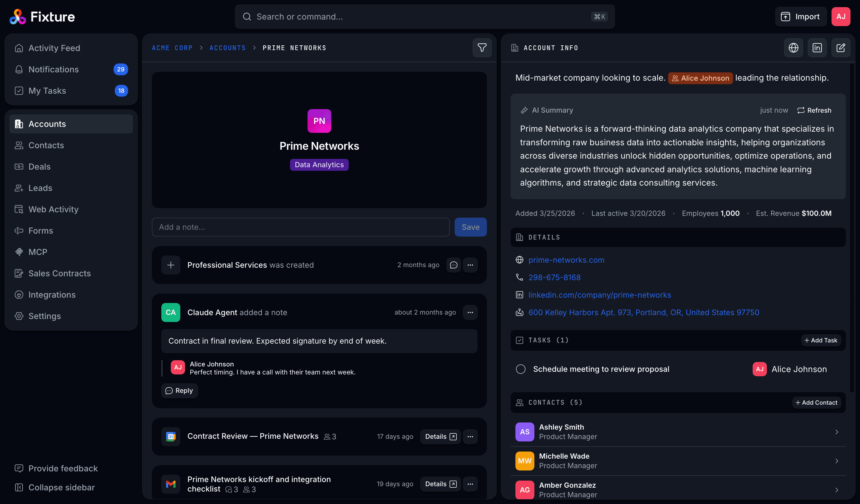
Task: Check off Schedule meeting to review proposal task
Action: (x=520, y=369)
